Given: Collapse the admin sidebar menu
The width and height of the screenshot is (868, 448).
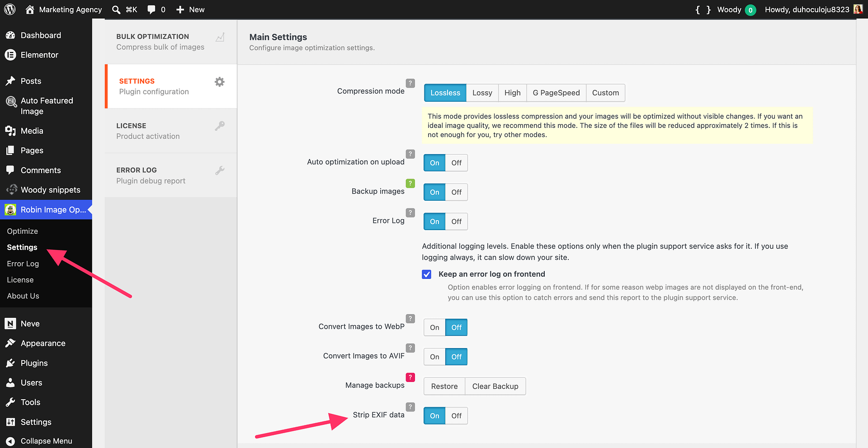Looking at the screenshot, I should click(x=46, y=441).
